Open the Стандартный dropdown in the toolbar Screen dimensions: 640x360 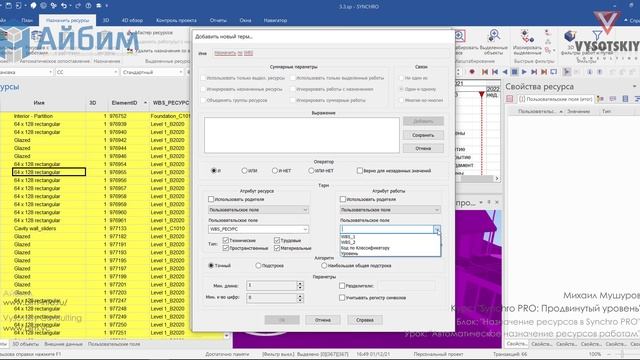[x=180, y=72]
